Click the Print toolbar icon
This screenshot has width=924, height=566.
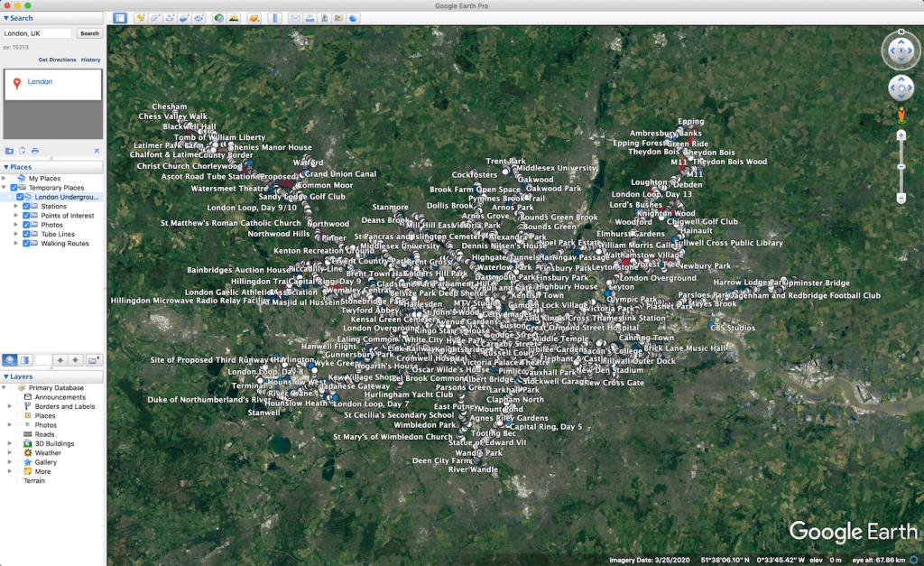310,18
